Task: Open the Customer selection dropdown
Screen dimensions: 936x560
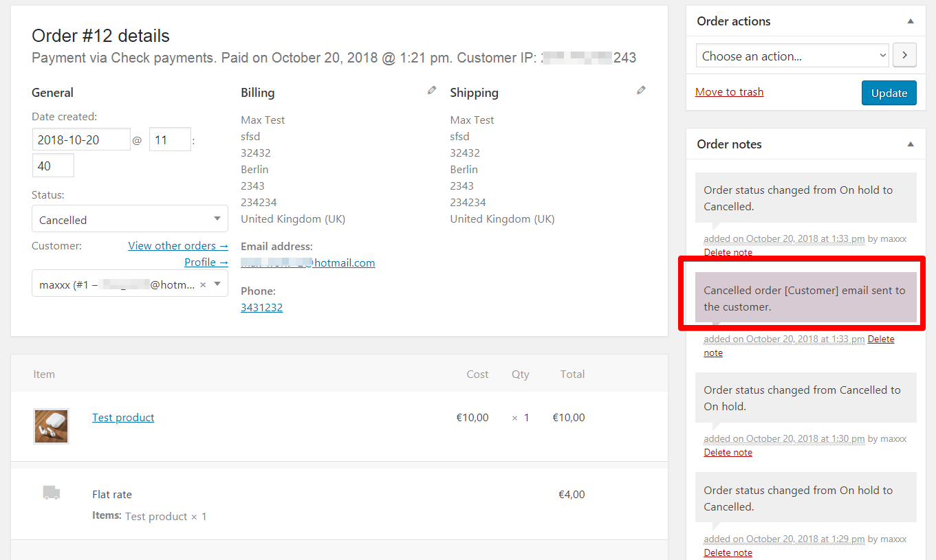Action: pyautogui.click(x=130, y=284)
